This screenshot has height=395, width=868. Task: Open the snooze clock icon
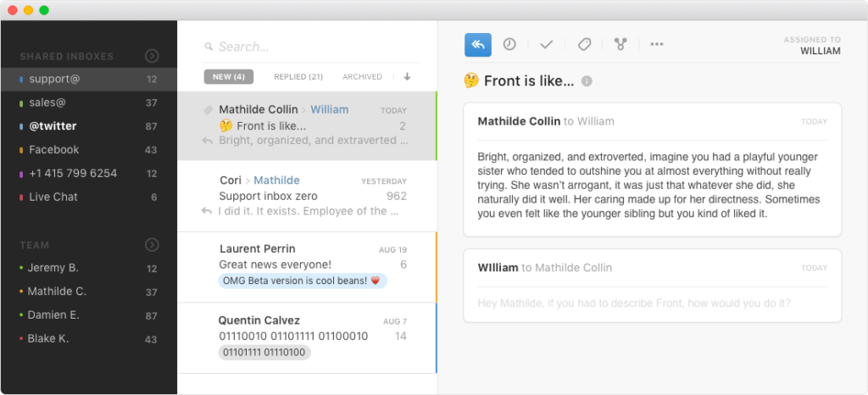click(509, 44)
